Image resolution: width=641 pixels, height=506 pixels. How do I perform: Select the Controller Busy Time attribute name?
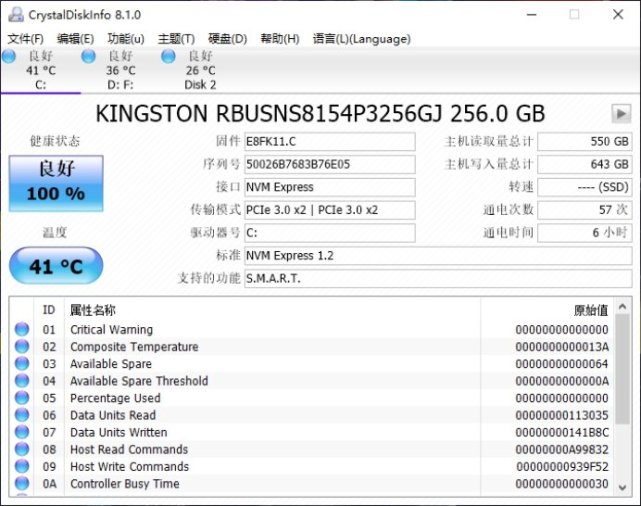[125, 484]
